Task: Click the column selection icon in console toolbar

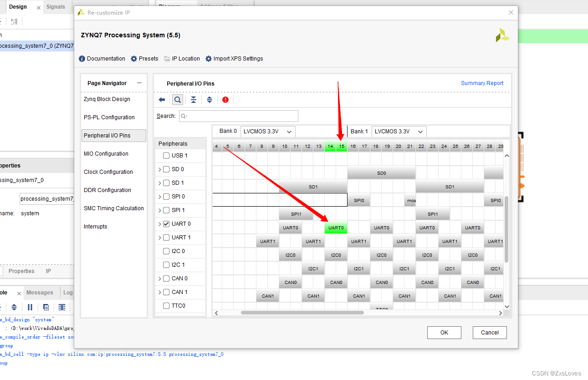Action: pyautogui.click(x=62, y=307)
